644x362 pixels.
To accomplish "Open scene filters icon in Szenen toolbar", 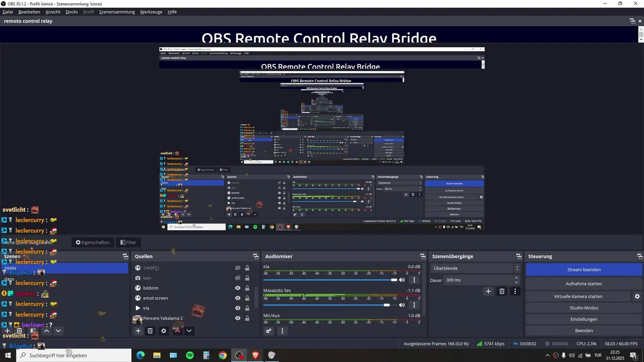I will click(x=33, y=331).
